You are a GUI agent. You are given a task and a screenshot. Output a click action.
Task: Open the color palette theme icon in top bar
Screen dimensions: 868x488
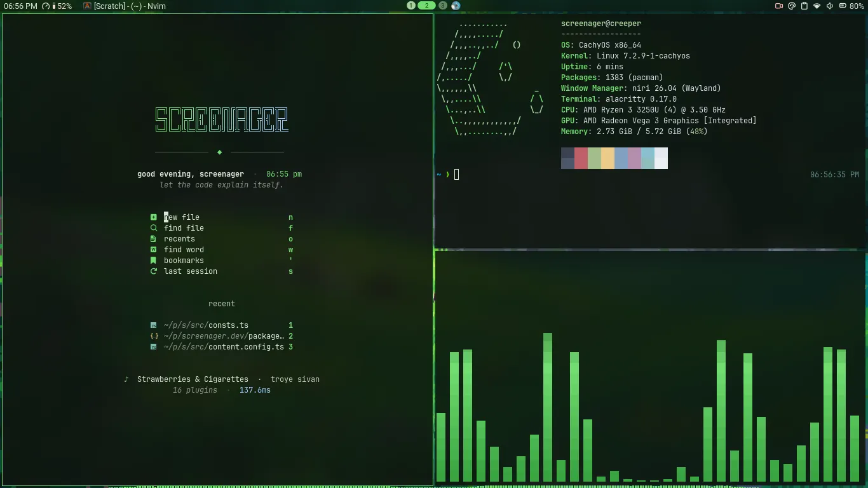tap(792, 6)
